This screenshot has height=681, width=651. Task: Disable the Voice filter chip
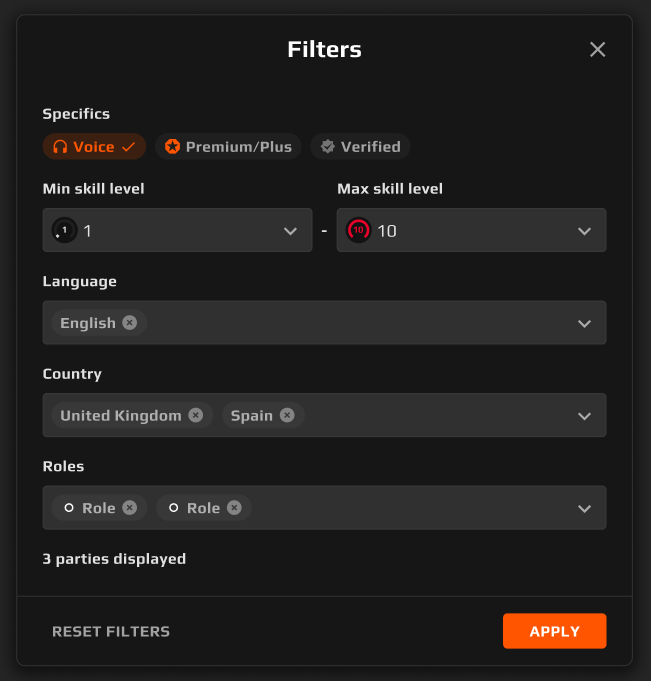pyautogui.click(x=94, y=146)
